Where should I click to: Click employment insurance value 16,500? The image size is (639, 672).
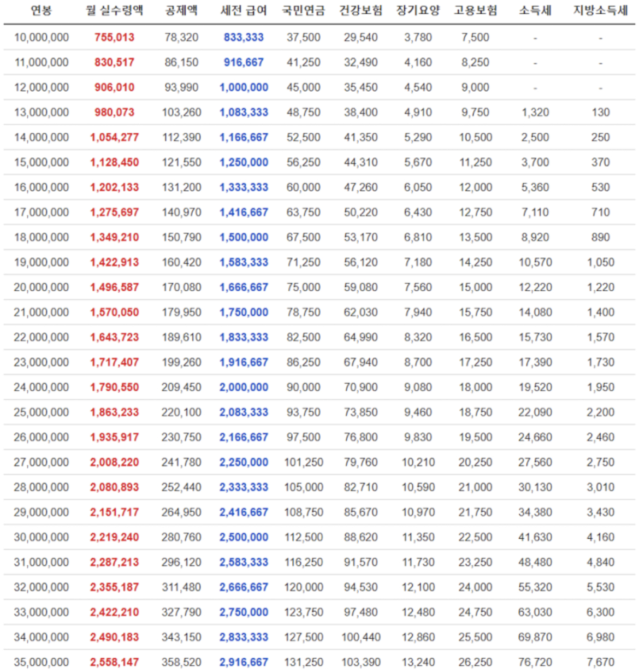tap(475, 338)
